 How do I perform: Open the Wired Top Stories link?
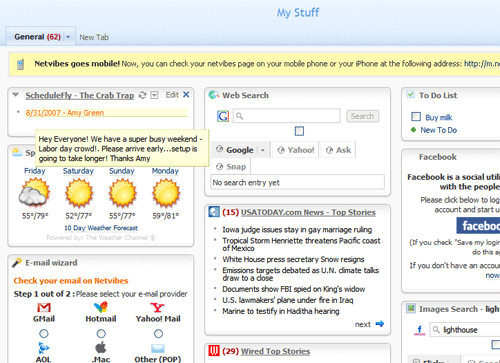tap(275, 351)
